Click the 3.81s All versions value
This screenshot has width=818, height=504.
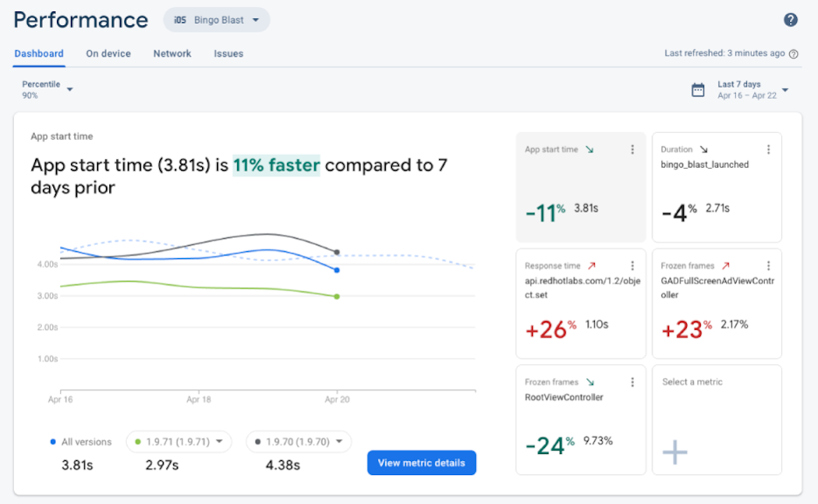[77, 465]
